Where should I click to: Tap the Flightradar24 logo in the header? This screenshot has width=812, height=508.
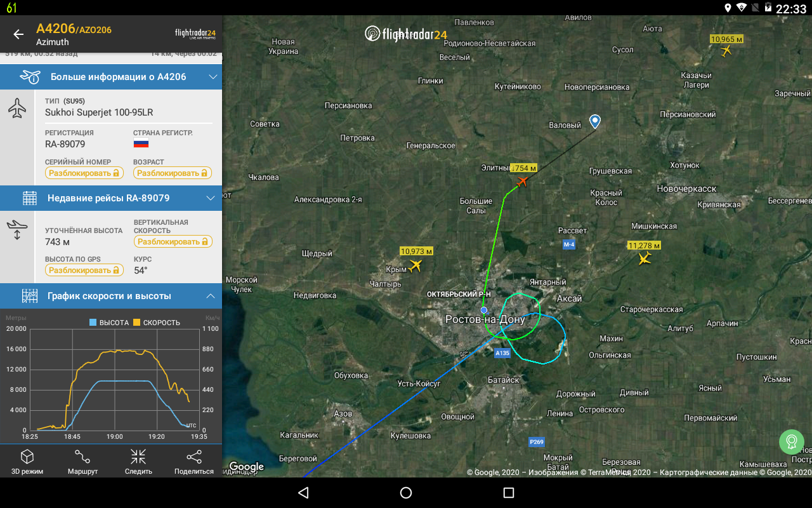point(195,34)
